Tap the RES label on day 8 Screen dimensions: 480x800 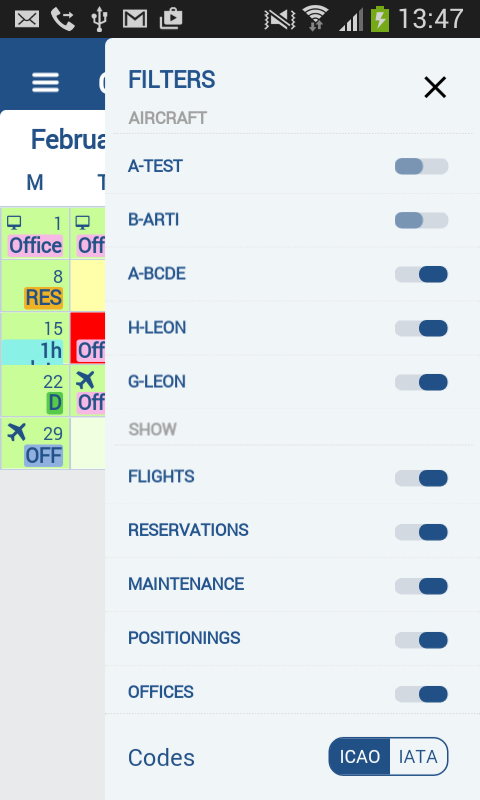point(43,297)
